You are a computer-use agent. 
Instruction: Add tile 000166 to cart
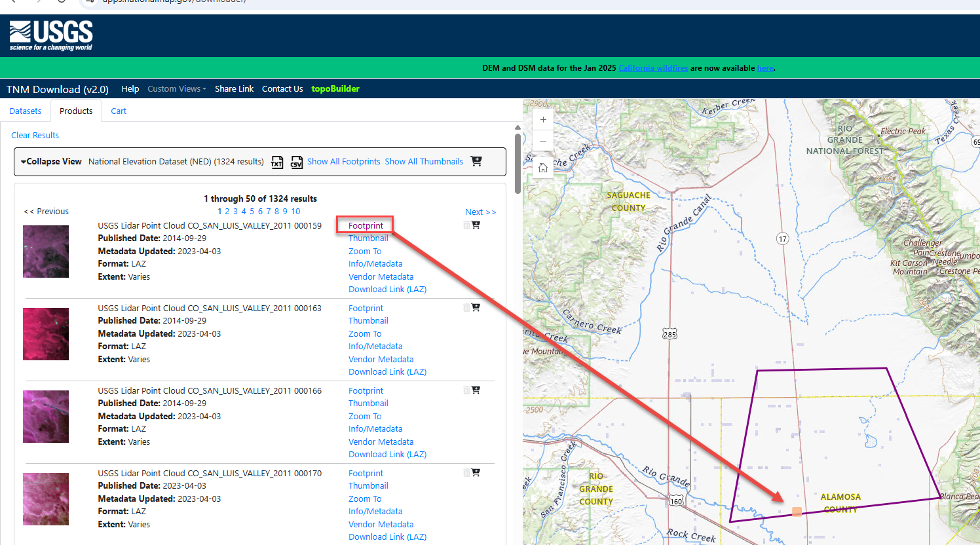(476, 390)
